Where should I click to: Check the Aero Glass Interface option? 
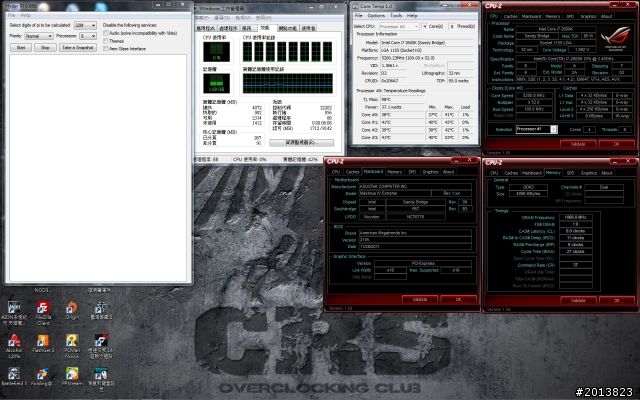(106, 49)
